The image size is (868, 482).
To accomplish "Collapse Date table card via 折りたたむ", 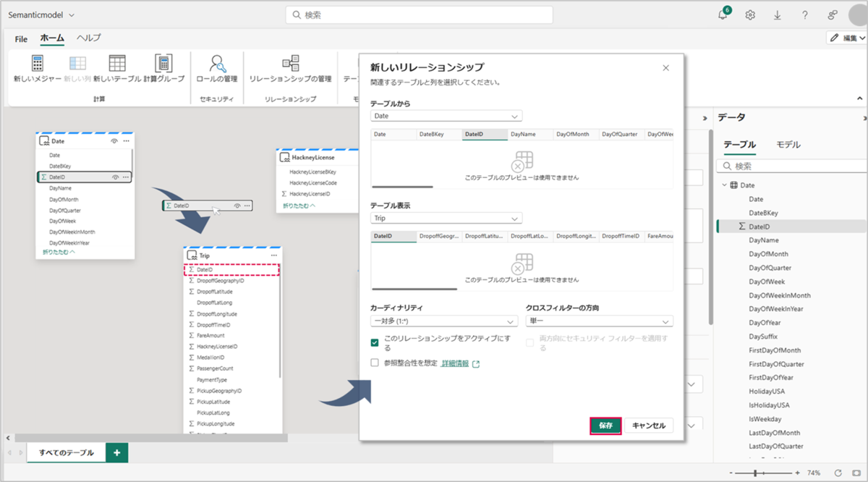I will pos(59,253).
